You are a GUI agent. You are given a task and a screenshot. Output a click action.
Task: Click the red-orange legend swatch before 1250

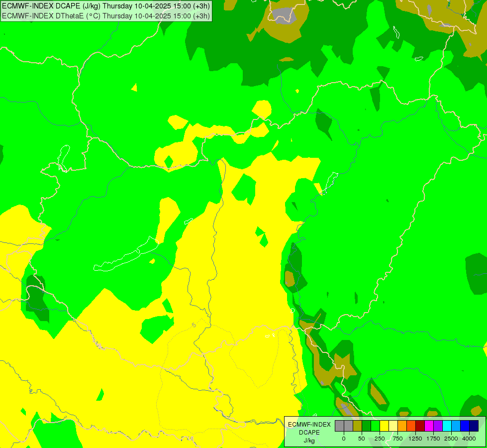pyautogui.click(x=411, y=426)
